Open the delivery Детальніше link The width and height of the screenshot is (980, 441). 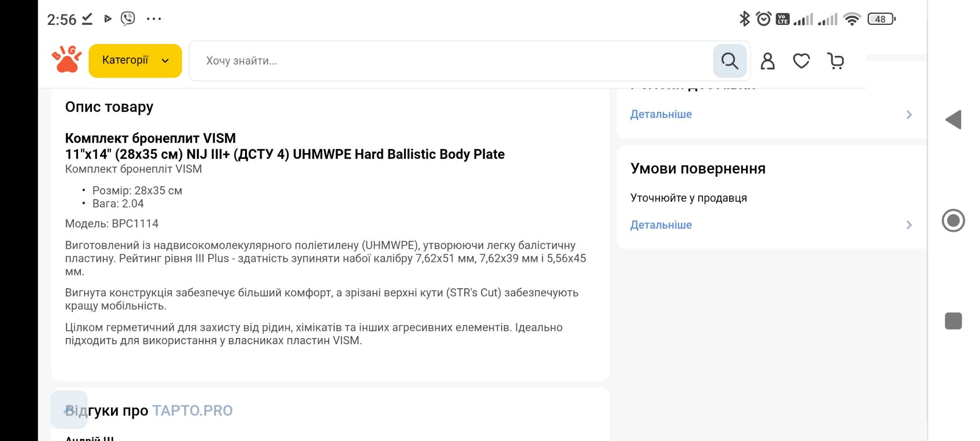point(661,114)
